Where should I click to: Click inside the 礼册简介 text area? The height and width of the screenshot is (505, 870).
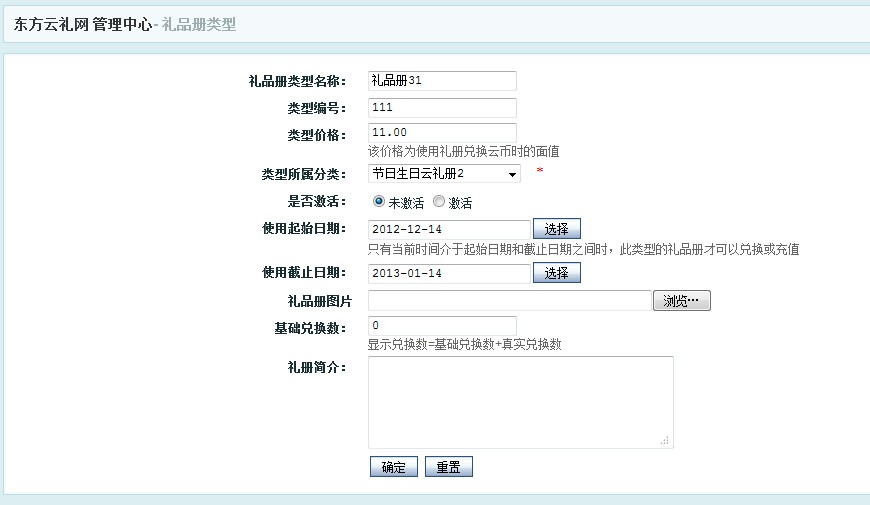(520, 402)
